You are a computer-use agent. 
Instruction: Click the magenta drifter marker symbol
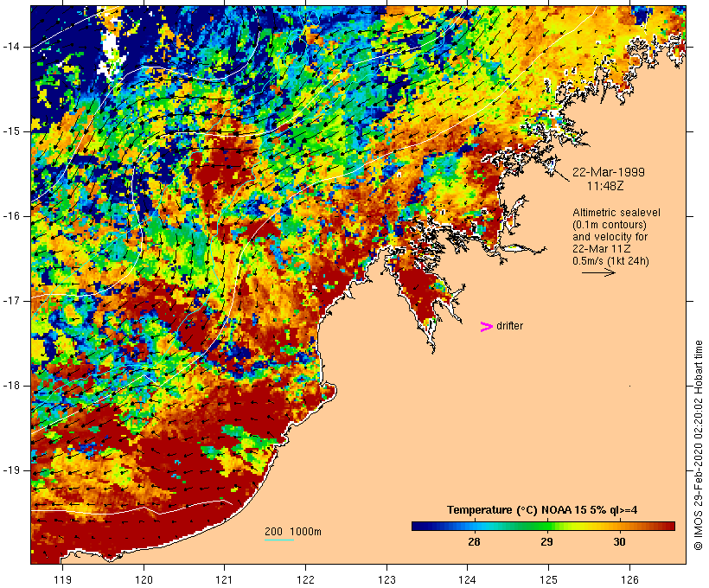click(487, 327)
